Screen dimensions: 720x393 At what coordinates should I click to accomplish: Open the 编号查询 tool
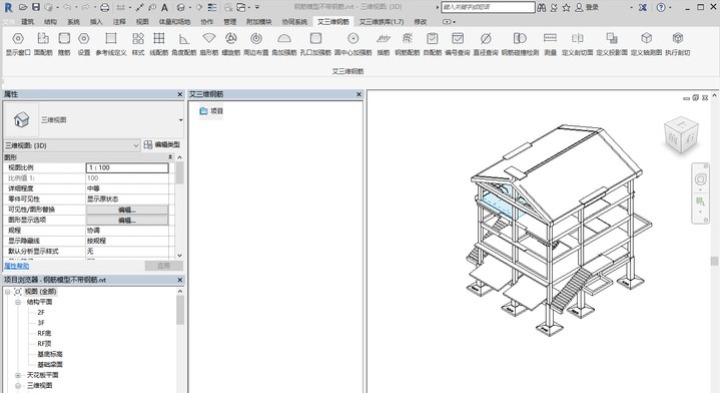coord(457,44)
